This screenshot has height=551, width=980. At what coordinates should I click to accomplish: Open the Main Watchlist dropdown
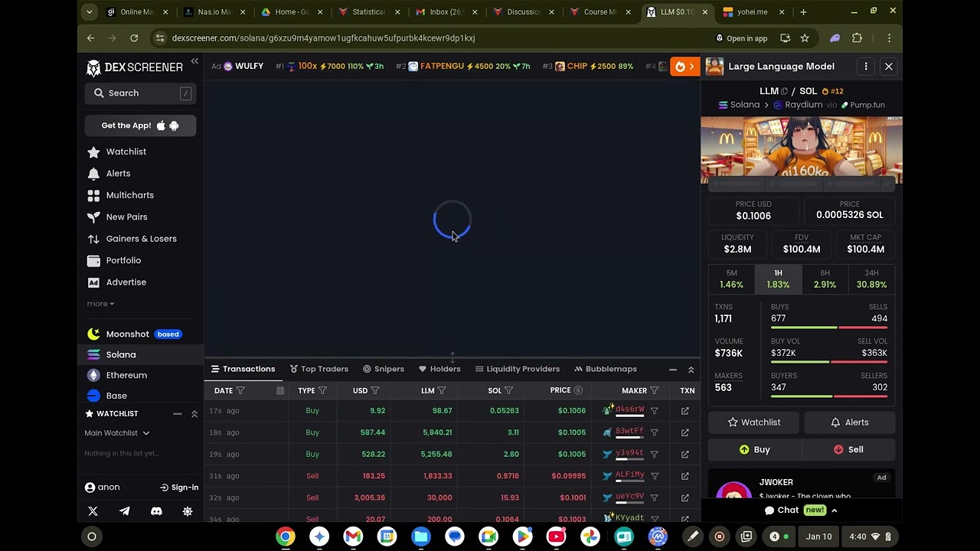point(117,433)
